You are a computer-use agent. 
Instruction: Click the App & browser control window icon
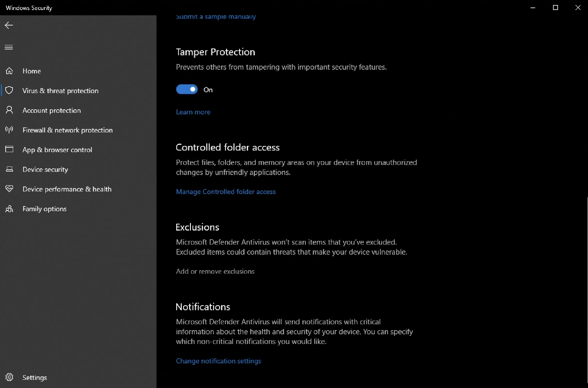click(9, 149)
